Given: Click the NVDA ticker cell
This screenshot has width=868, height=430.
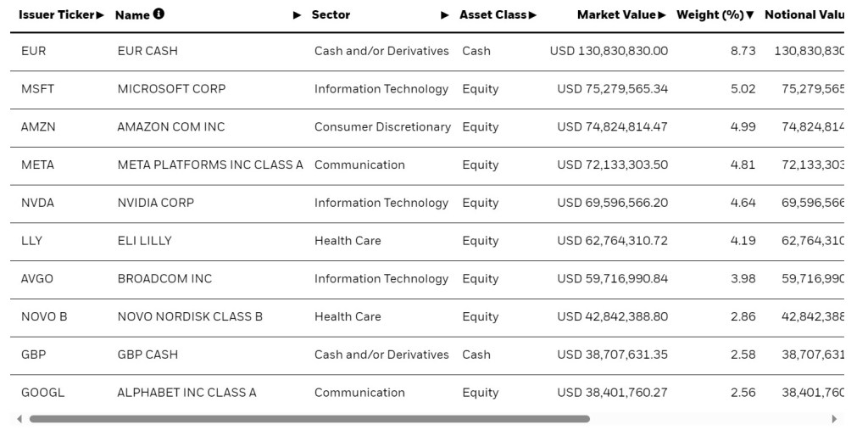Looking at the screenshot, I should 37,203.
